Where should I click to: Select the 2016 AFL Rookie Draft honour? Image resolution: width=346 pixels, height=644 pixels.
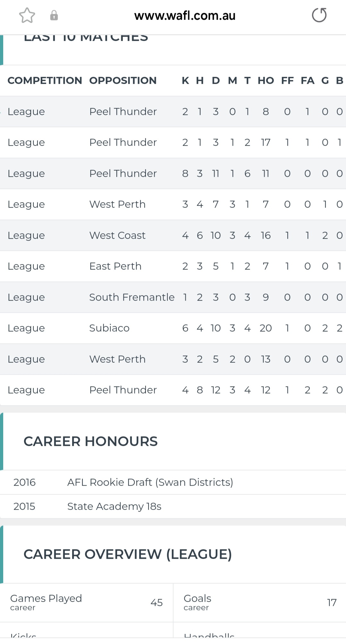(173, 482)
